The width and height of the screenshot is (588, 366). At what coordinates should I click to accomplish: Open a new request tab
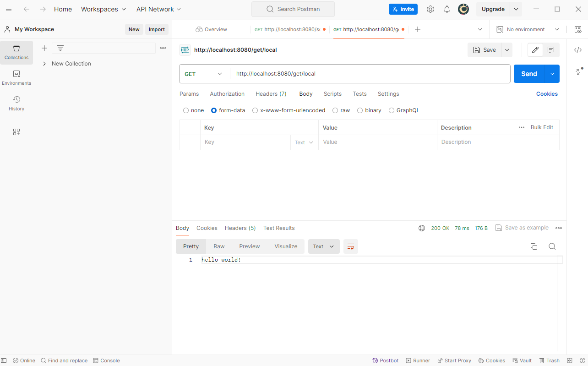tap(418, 29)
